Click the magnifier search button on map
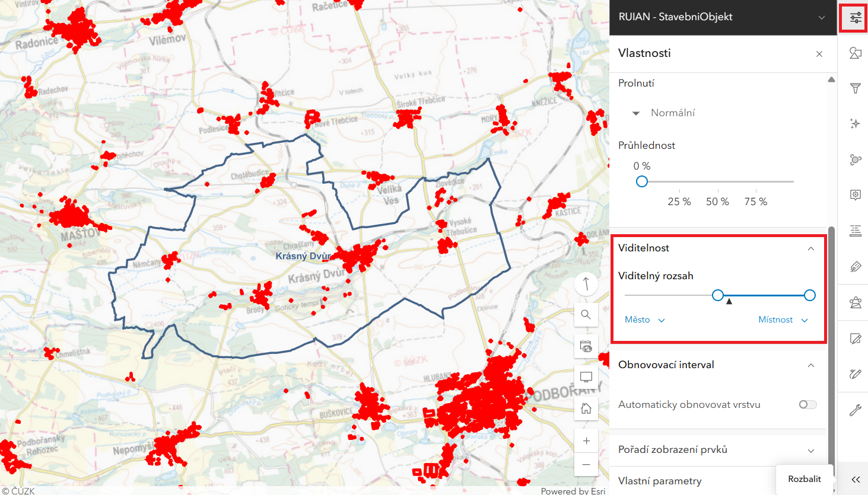 tap(586, 315)
